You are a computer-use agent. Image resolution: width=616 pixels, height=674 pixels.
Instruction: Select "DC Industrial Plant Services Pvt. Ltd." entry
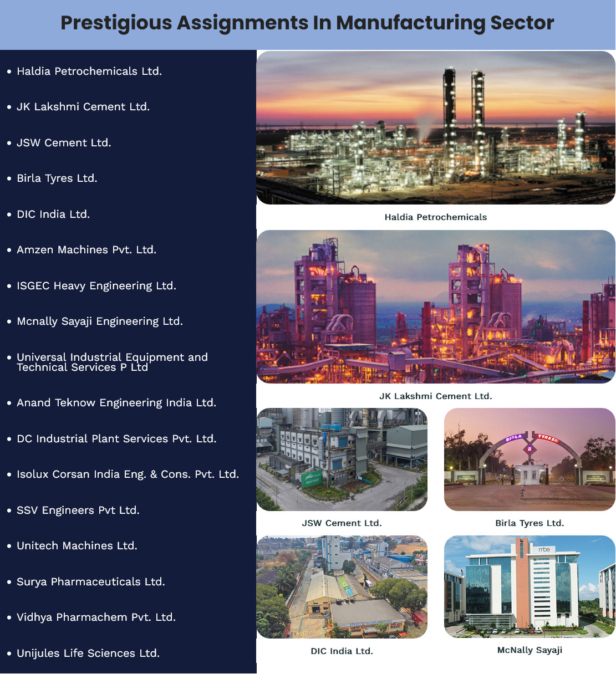pyautogui.click(x=116, y=439)
